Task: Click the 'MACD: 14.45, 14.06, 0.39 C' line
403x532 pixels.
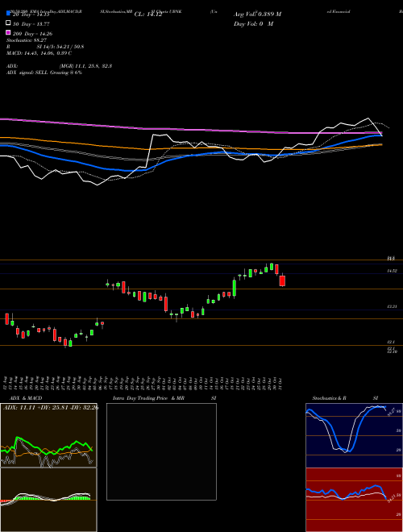Action: (39, 53)
